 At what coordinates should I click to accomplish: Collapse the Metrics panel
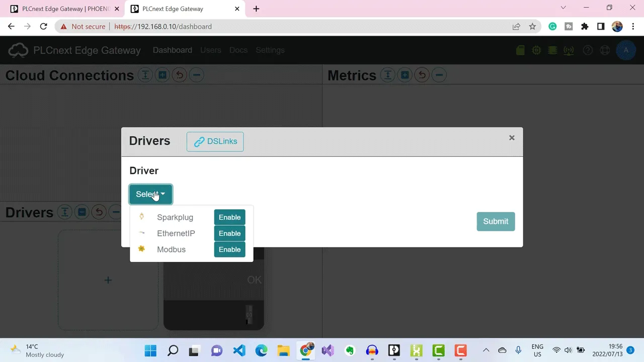pos(439,75)
